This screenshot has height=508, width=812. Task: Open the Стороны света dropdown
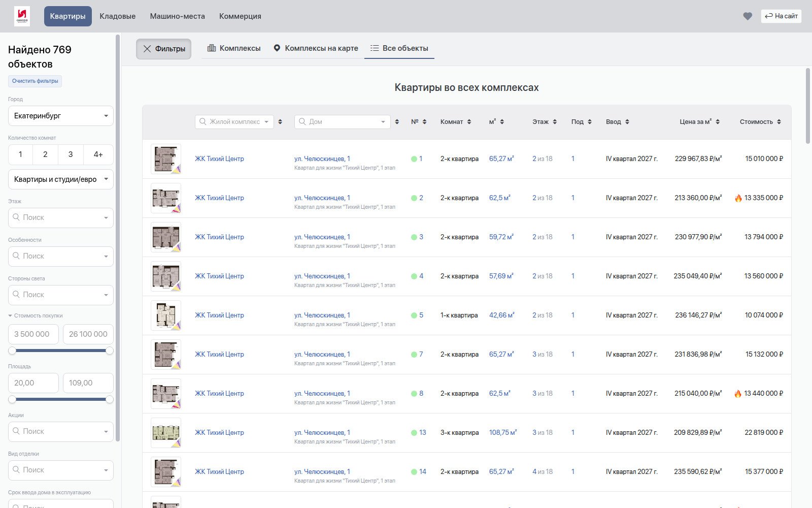click(61, 295)
